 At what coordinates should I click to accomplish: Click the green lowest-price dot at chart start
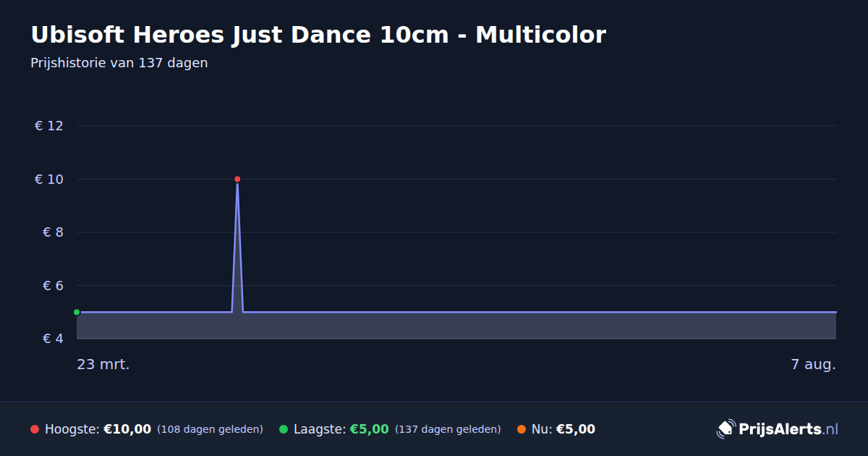pyautogui.click(x=77, y=312)
